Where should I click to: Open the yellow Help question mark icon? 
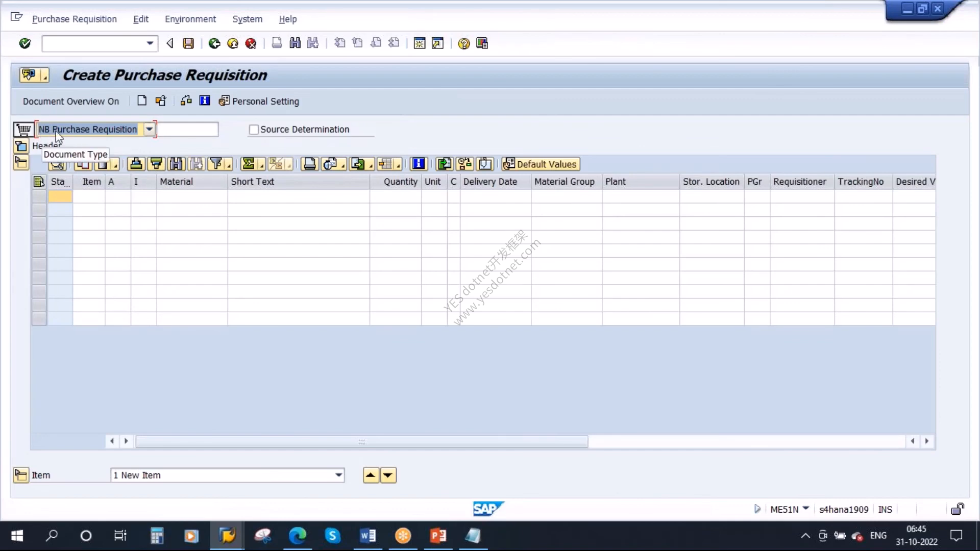pyautogui.click(x=463, y=43)
